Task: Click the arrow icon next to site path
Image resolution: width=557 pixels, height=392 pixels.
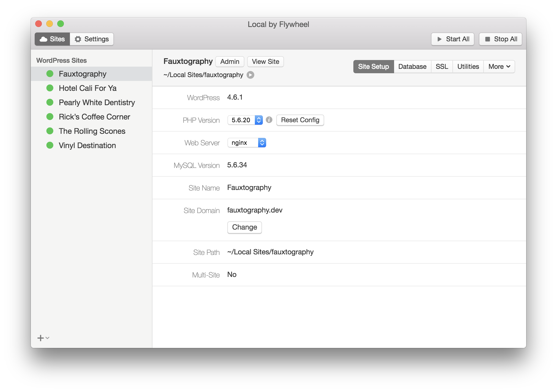Action: (250, 75)
